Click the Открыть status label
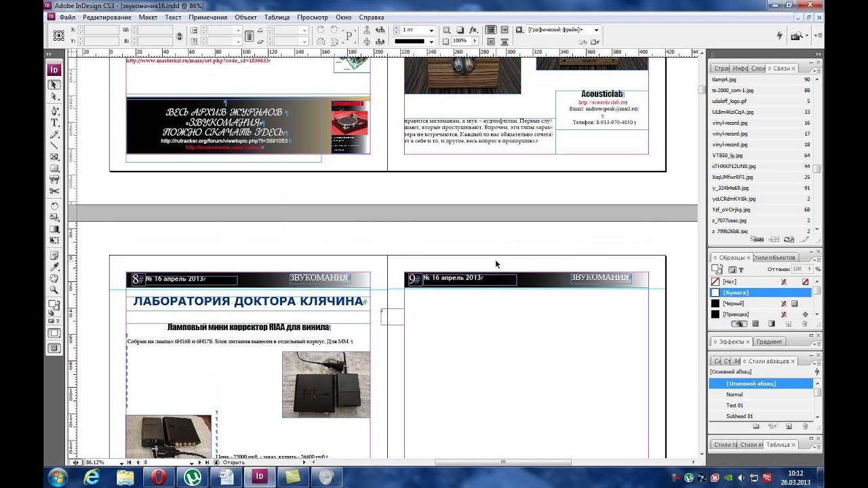868x488 pixels. (234, 463)
